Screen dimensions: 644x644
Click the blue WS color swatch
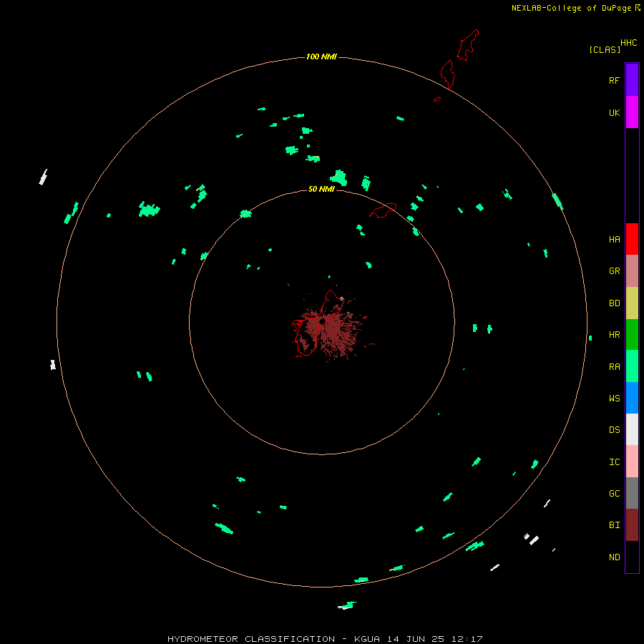click(x=632, y=398)
